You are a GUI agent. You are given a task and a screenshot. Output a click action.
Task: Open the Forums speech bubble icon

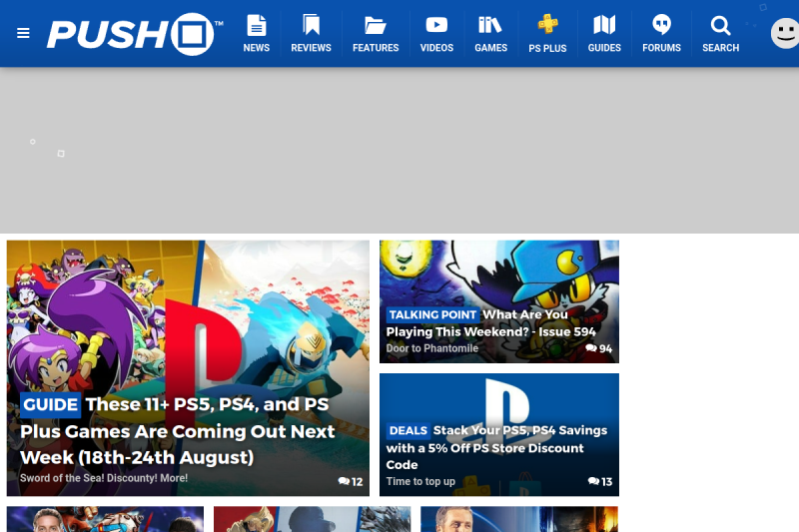(661, 25)
